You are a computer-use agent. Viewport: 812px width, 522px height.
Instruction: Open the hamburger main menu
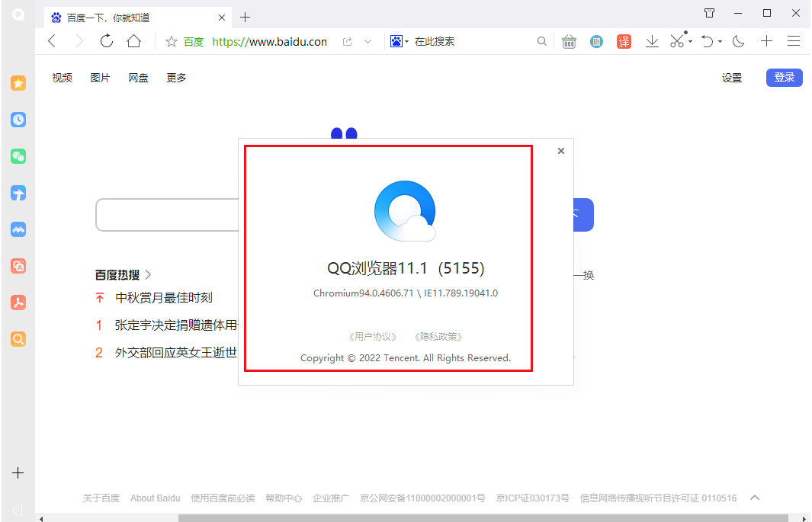pyautogui.click(x=794, y=41)
